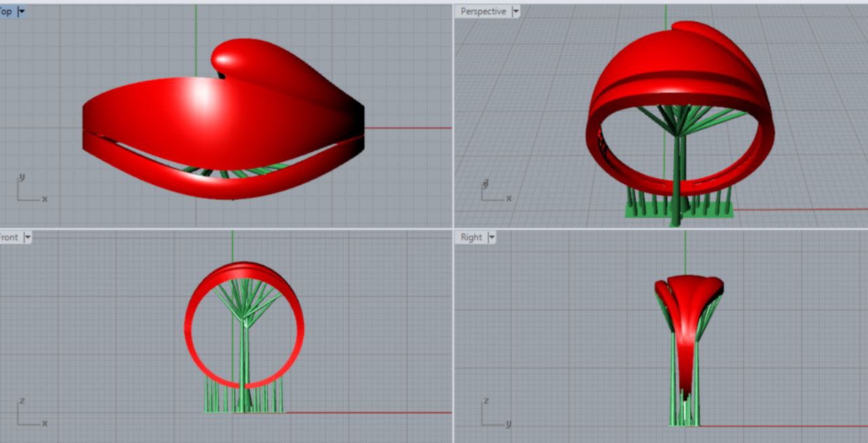Click the Front viewport title label
This screenshot has width=868, height=443.
[9, 237]
